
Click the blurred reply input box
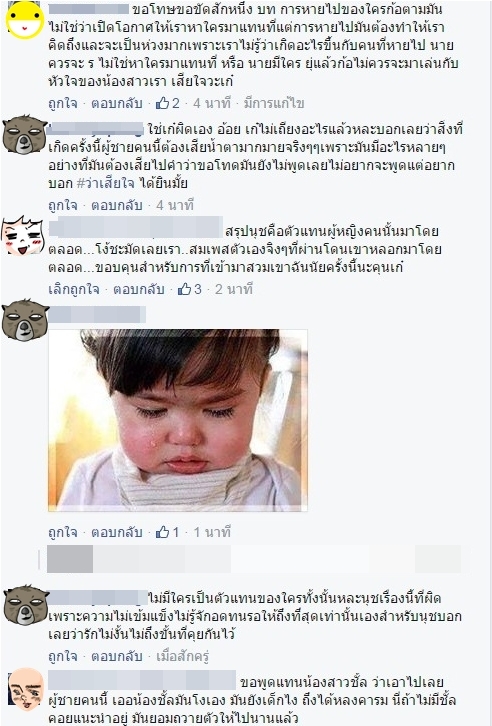click(x=254, y=559)
